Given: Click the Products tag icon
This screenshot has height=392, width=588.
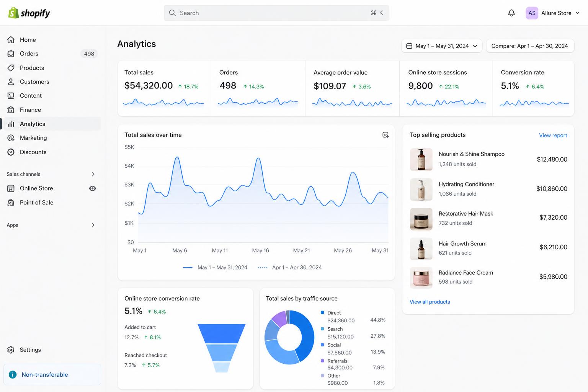Looking at the screenshot, I should point(11,68).
